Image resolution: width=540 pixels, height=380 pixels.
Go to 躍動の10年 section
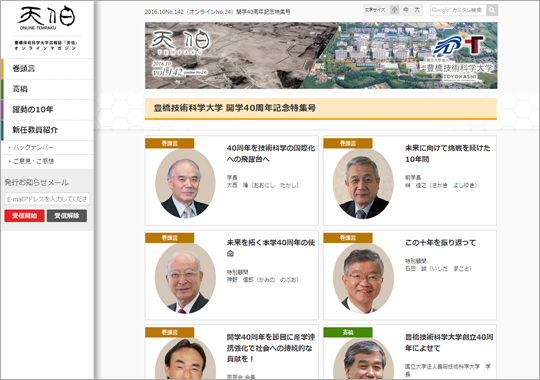[x=47, y=110]
